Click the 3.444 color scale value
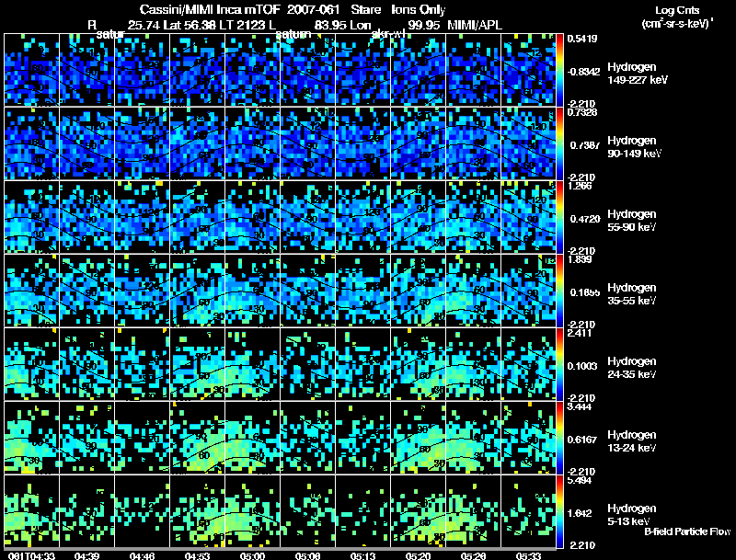This screenshot has height=560, width=736. [x=580, y=406]
